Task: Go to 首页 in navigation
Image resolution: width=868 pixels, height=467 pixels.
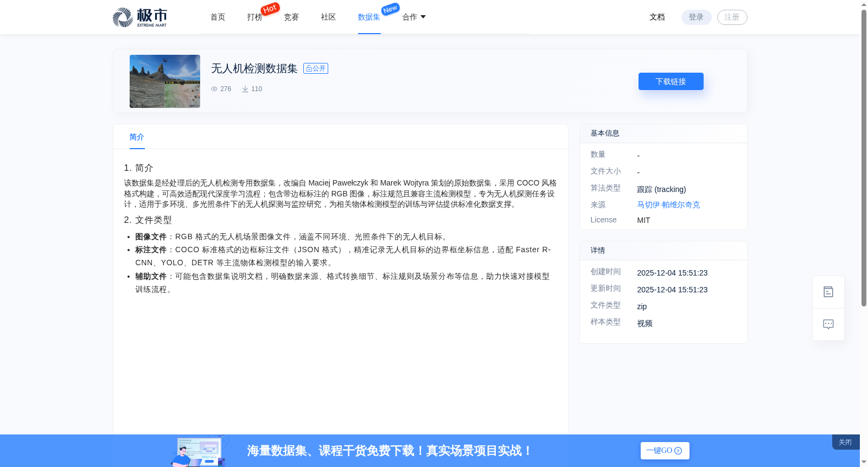Action: (218, 17)
